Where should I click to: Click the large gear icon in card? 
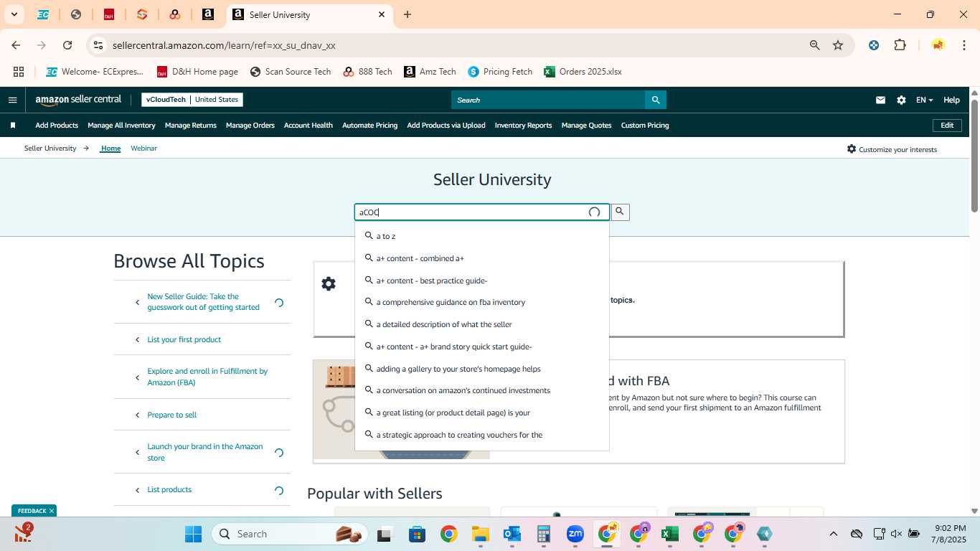(329, 283)
